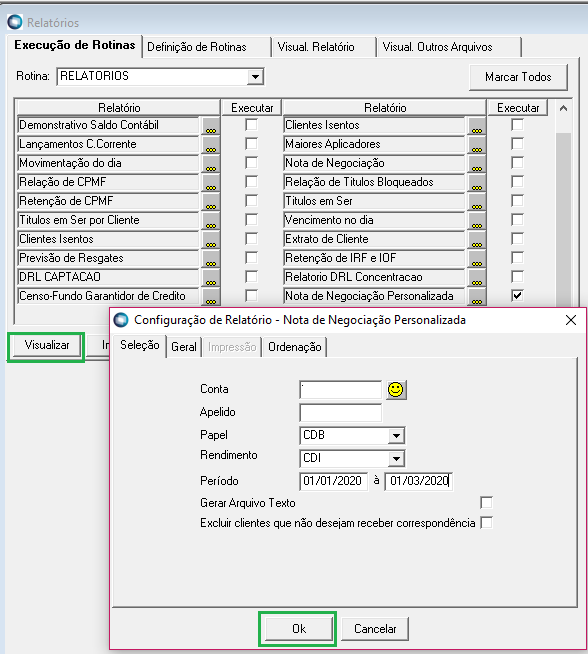Switch to Definição de Rotinas tab
Image resolution: width=588 pixels, height=654 pixels.
206,47
